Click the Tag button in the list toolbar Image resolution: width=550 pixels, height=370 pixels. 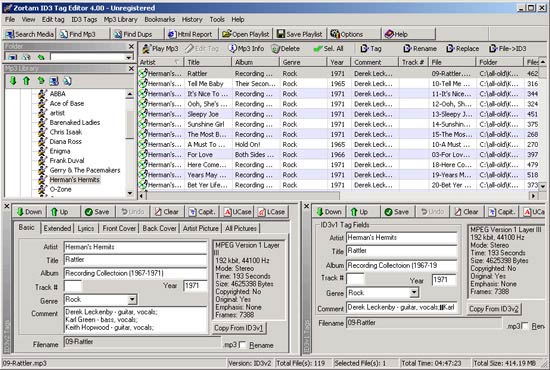pos(371,49)
